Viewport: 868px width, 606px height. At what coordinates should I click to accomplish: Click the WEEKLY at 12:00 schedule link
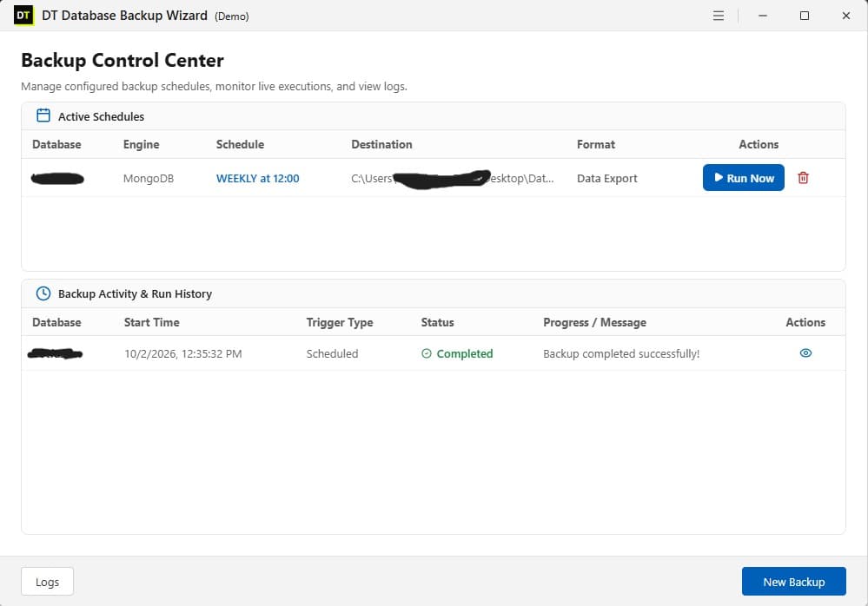[x=257, y=178]
